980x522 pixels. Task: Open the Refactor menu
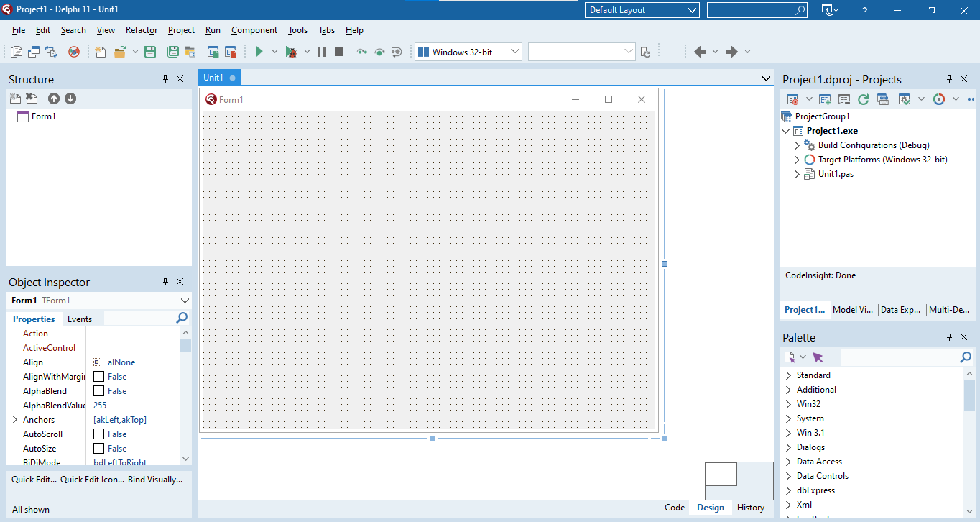(x=142, y=30)
